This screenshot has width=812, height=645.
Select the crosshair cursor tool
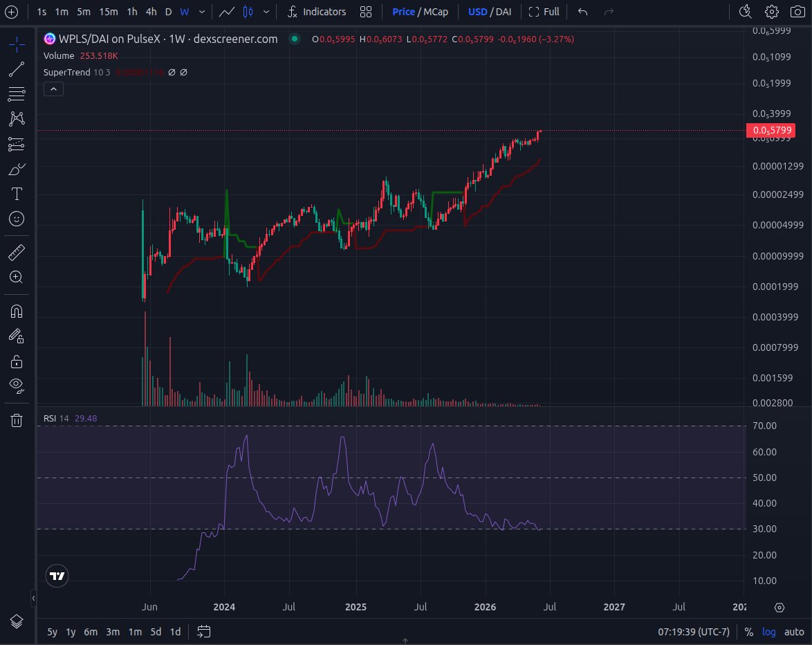click(17, 44)
